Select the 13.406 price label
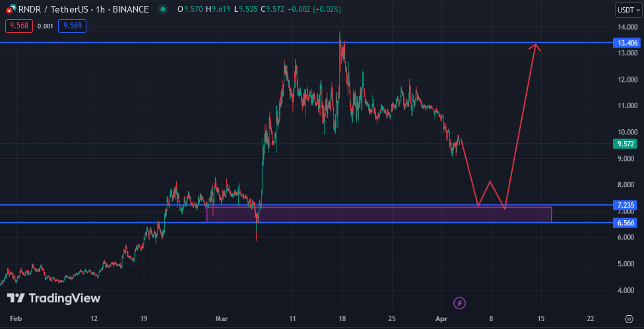 [626, 43]
